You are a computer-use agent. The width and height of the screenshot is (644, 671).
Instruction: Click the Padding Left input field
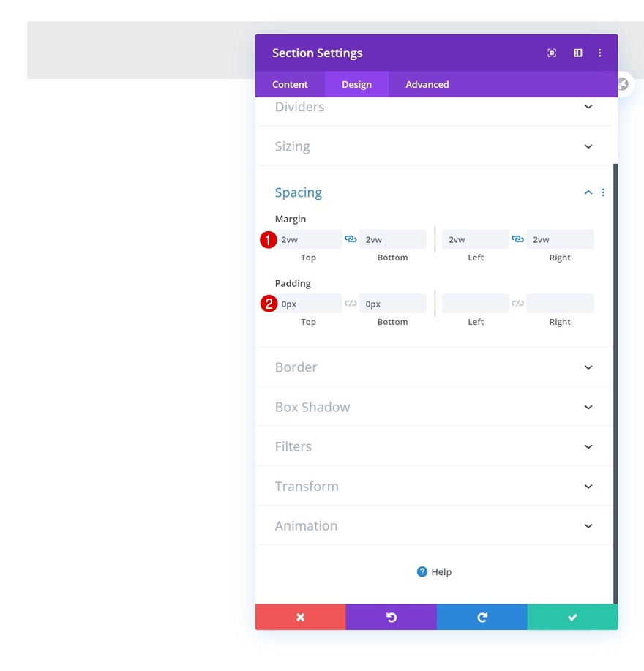(476, 304)
